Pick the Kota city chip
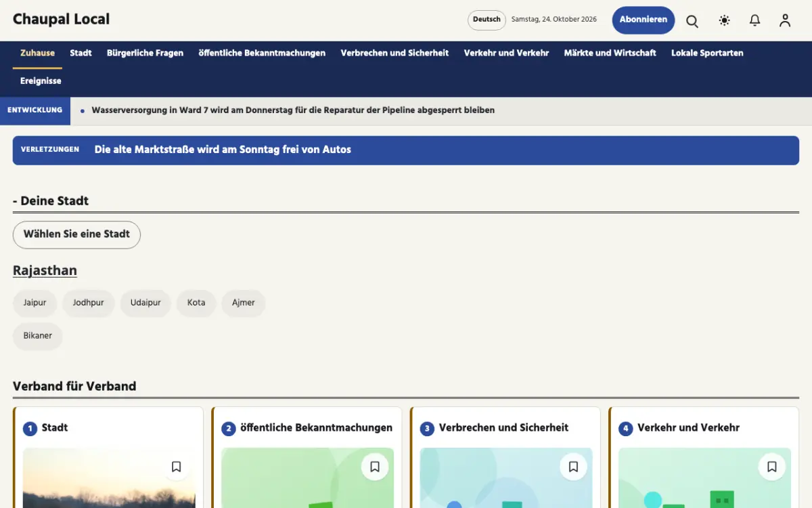The image size is (812, 508). [196, 303]
